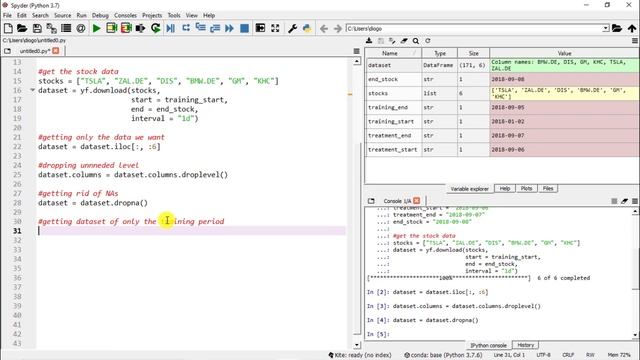Screen dimensions: 640x360
Task: Close the untitled0.py editor tab
Action: click(x=56, y=51)
